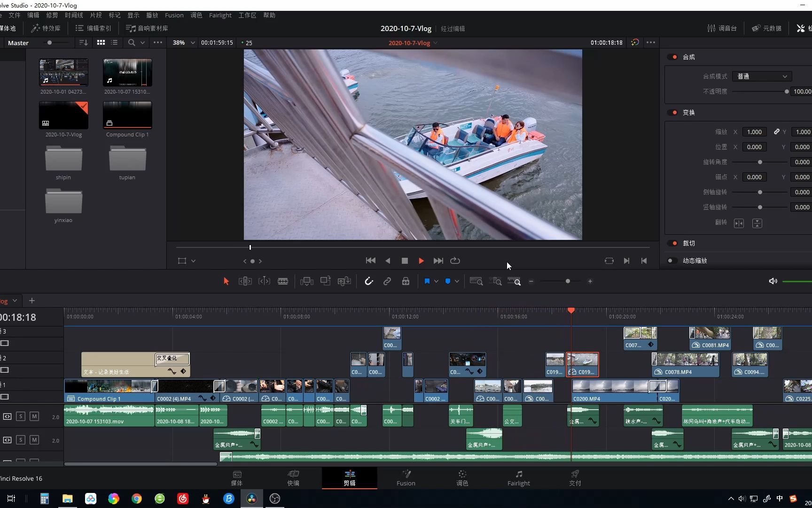The height and width of the screenshot is (508, 812).
Task: Click the 调音台 mixer button
Action: click(722, 28)
